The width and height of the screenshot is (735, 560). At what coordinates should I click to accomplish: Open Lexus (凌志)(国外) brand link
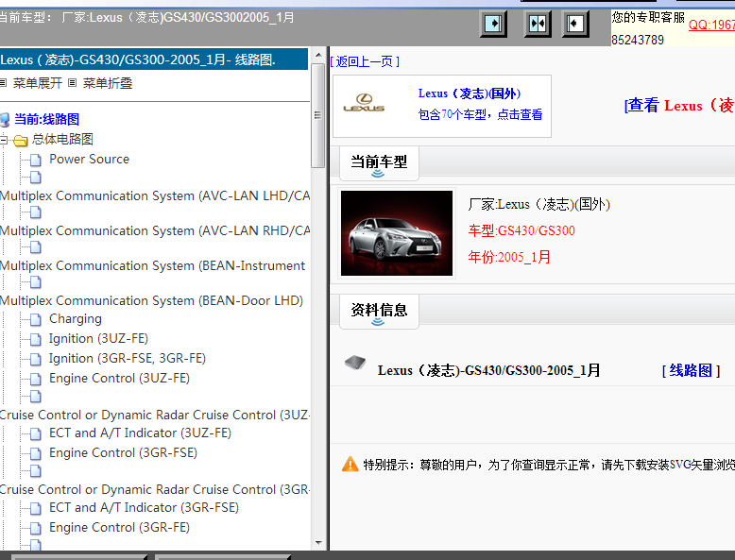pos(470,93)
